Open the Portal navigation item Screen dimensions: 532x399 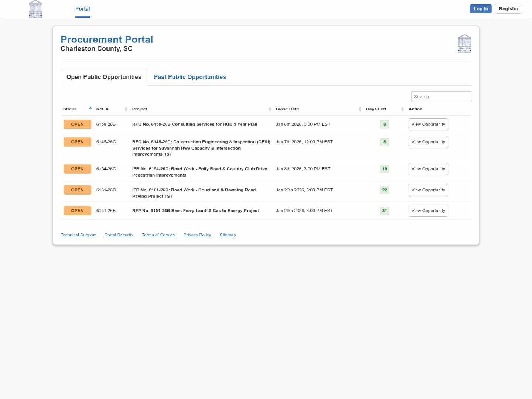point(82,9)
